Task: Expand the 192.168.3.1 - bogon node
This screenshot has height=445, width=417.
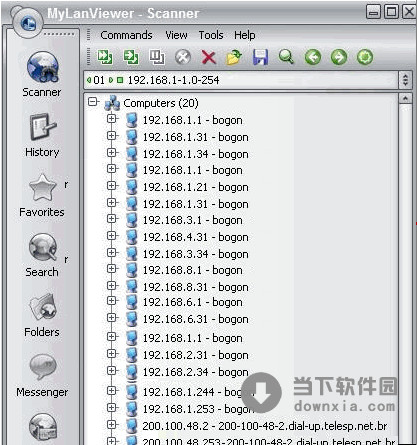Action: tap(112, 219)
